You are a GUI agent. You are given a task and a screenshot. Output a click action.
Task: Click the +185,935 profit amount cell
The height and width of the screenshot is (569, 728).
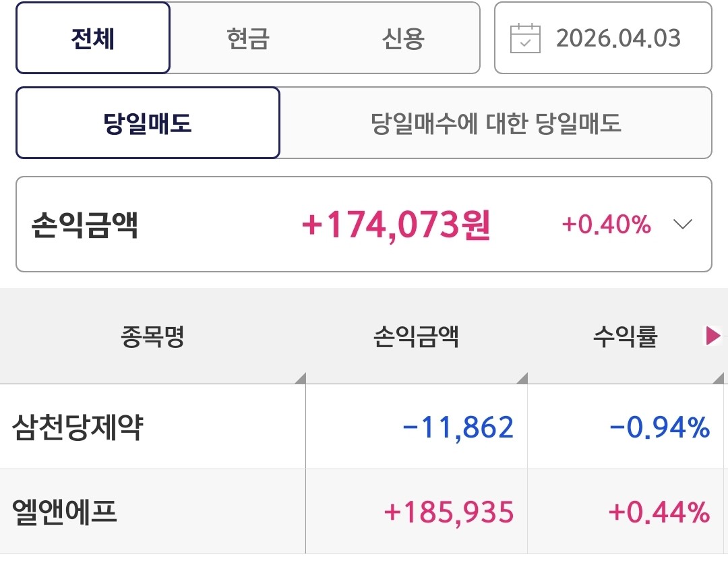coord(448,512)
